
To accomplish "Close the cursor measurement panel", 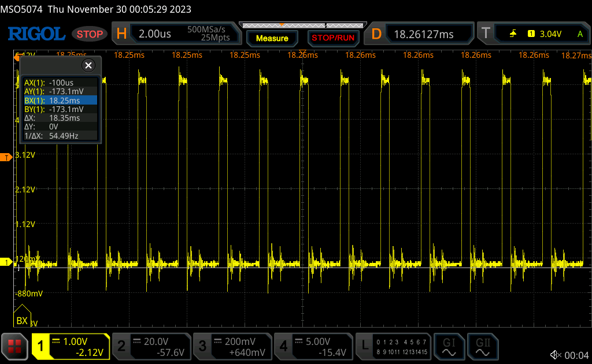I will tap(88, 65).
